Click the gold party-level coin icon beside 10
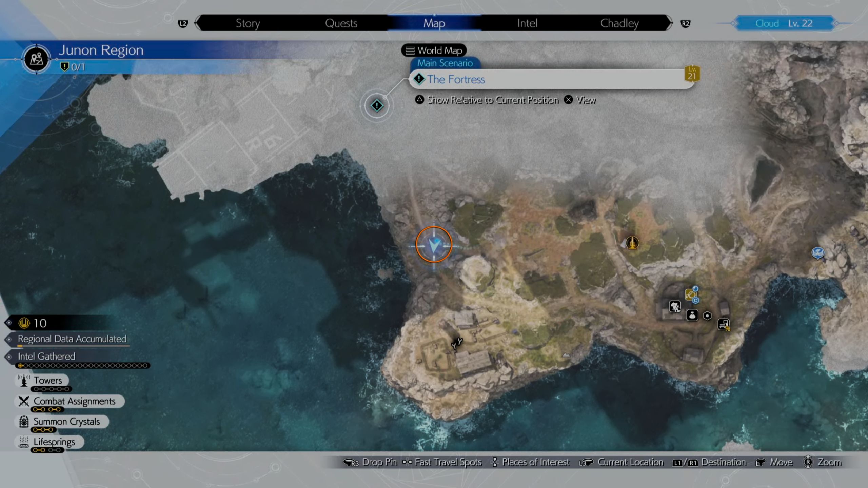Screen dimensions: 868x488 24,323
